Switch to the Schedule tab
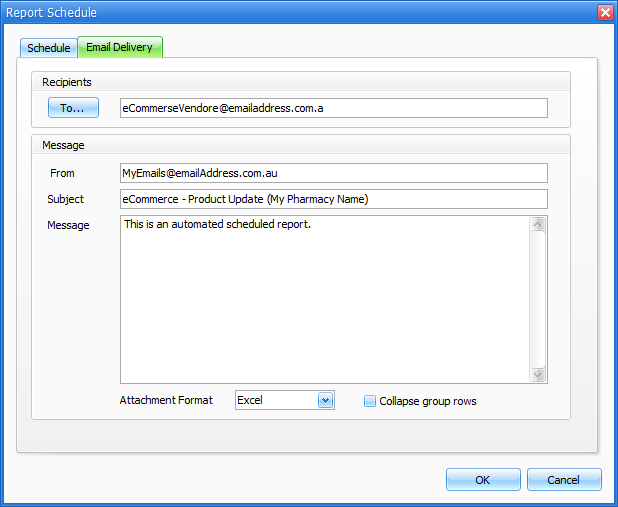Image resolution: width=618 pixels, height=507 pixels. [x=48, y=48]
